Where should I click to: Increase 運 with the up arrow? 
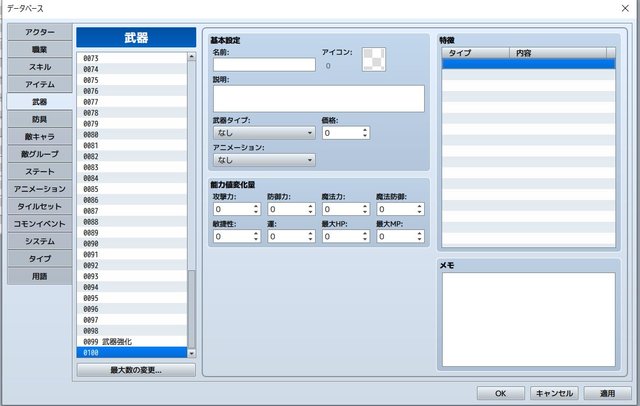pyautogui.click(x=311, y=233)
